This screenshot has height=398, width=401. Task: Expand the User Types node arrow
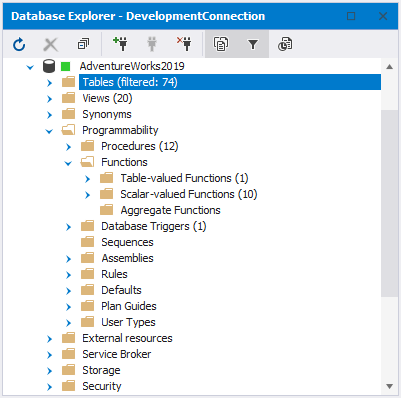click(69, 323)
